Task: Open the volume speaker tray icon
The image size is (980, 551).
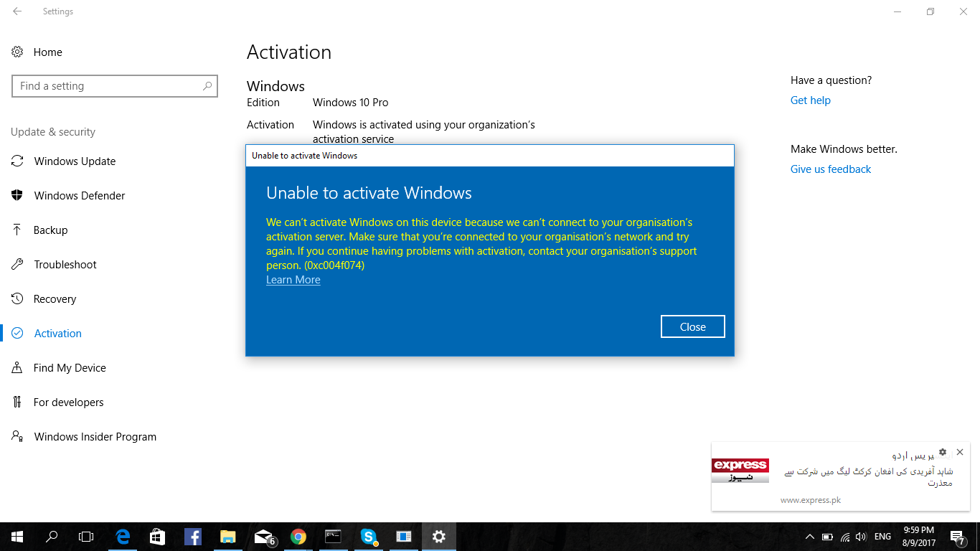Action: (862, 537)
